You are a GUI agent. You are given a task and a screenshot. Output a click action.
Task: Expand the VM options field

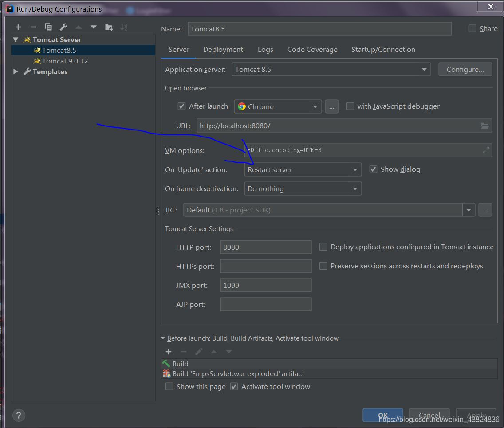pyautogui.click(x=486, y=150)
